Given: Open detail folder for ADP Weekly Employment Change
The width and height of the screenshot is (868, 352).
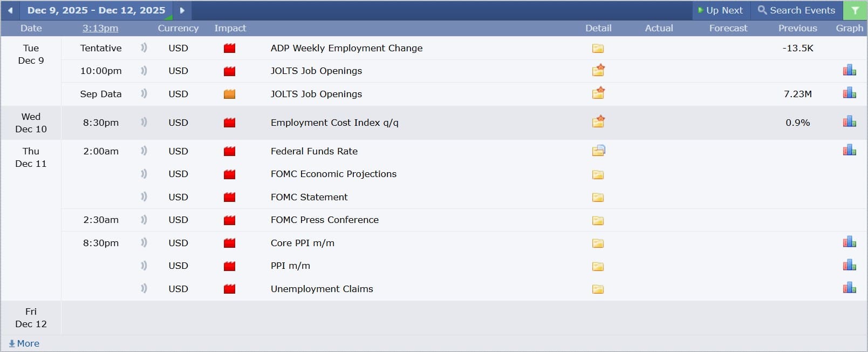Looking at the screenshot, I should (598, 49).
